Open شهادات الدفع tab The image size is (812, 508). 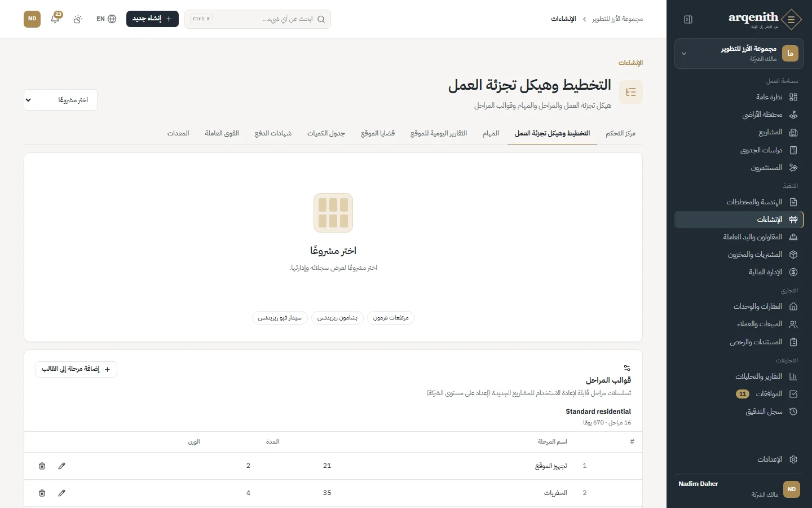tap(273, 133)
